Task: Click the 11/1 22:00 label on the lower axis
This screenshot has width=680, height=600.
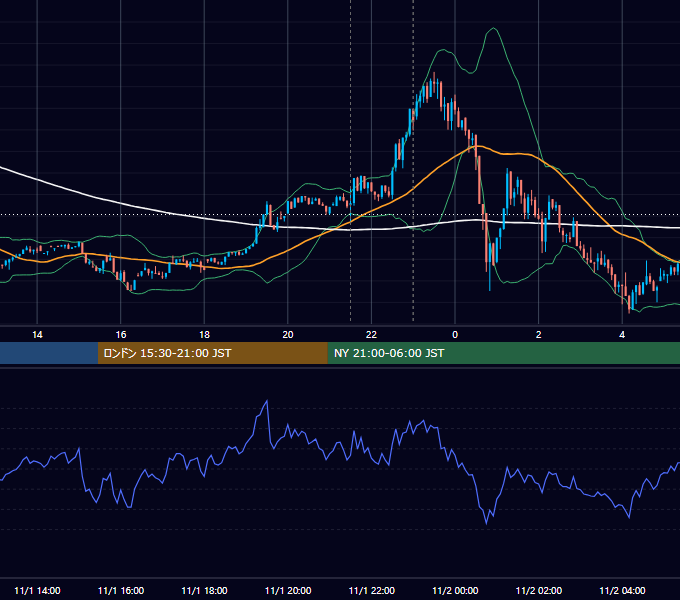Action: 372,590
